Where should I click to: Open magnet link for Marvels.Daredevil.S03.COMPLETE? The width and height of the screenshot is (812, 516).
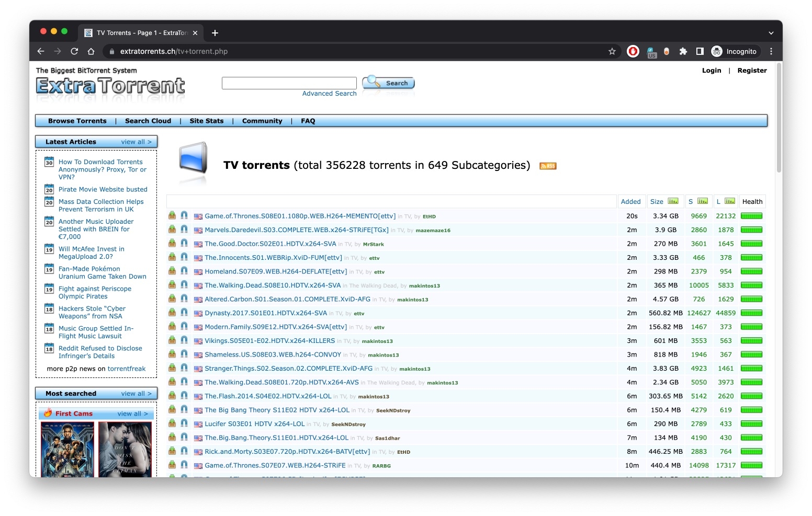(x=184, y=230)
